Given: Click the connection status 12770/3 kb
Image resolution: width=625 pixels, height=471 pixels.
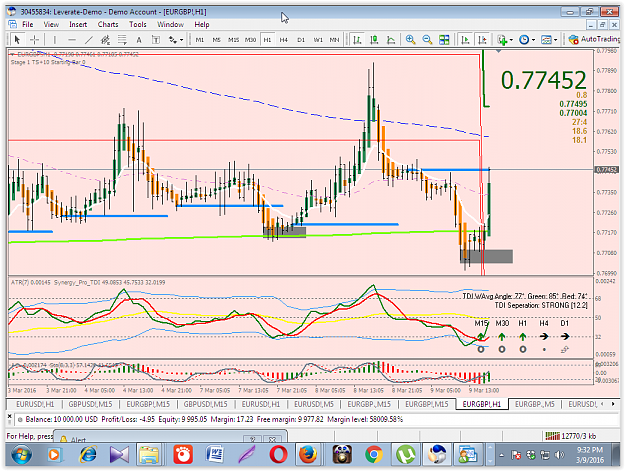Looking at the screenshot, I should pos(570,436).
